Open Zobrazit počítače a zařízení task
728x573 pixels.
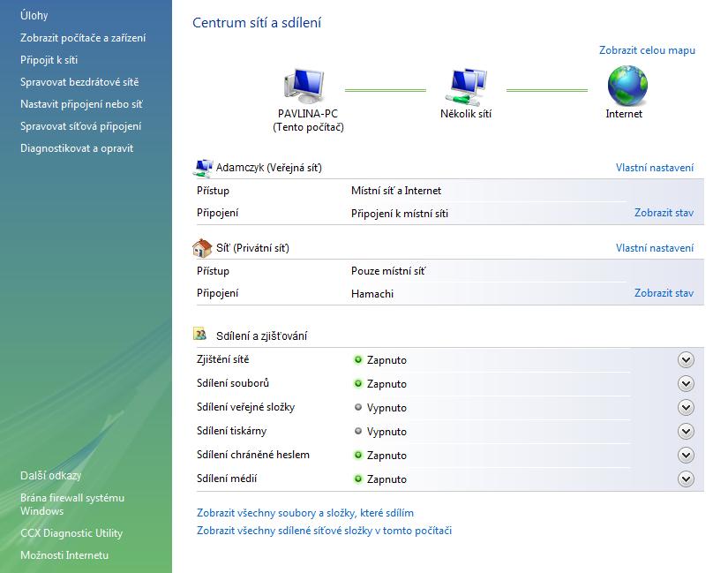pos(83,38)
